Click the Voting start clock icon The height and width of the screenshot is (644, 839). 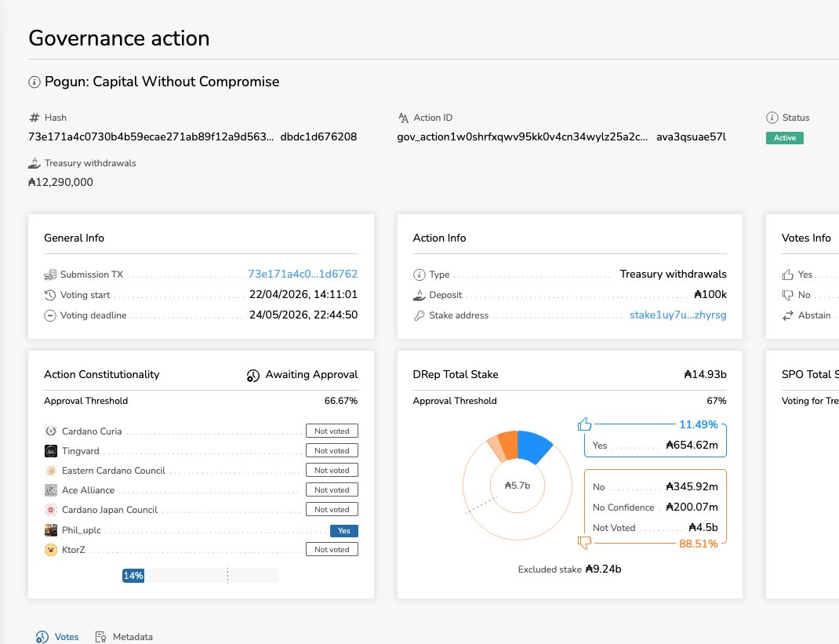(x=50, y=295)
